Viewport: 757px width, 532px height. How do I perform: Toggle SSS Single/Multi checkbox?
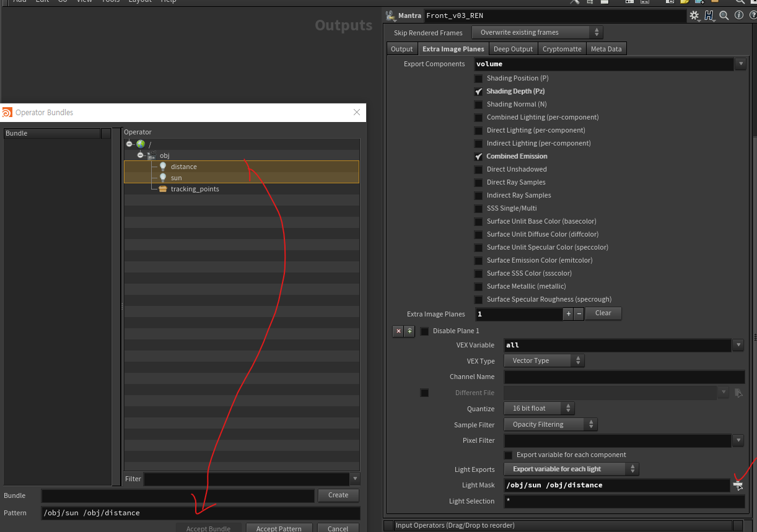tap(478, 209)
